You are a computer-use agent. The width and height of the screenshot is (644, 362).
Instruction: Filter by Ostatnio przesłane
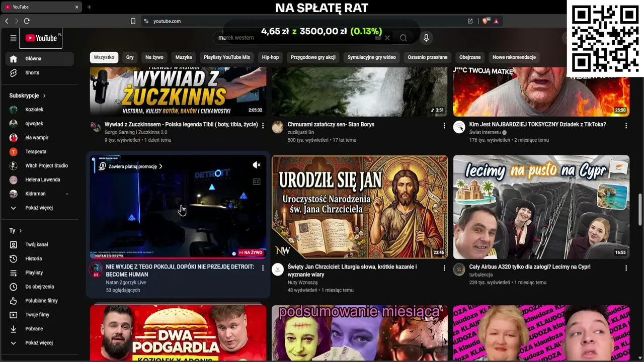coord(428,57)
